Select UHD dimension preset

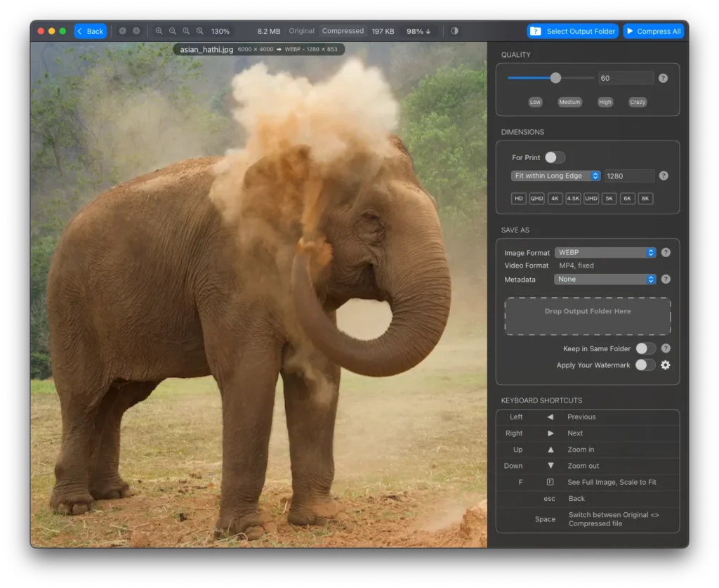coord(591,199)
